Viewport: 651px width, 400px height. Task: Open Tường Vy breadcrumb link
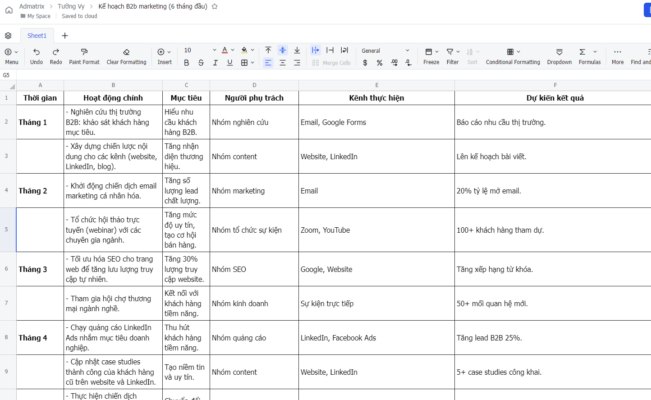click(x=71, y=6)
